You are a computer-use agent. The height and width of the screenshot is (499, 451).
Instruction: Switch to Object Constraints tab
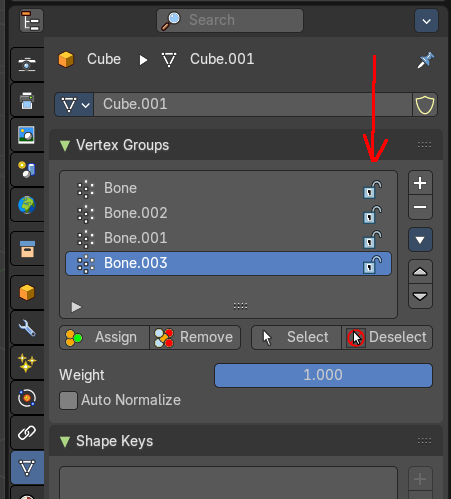tap(27, 433)
